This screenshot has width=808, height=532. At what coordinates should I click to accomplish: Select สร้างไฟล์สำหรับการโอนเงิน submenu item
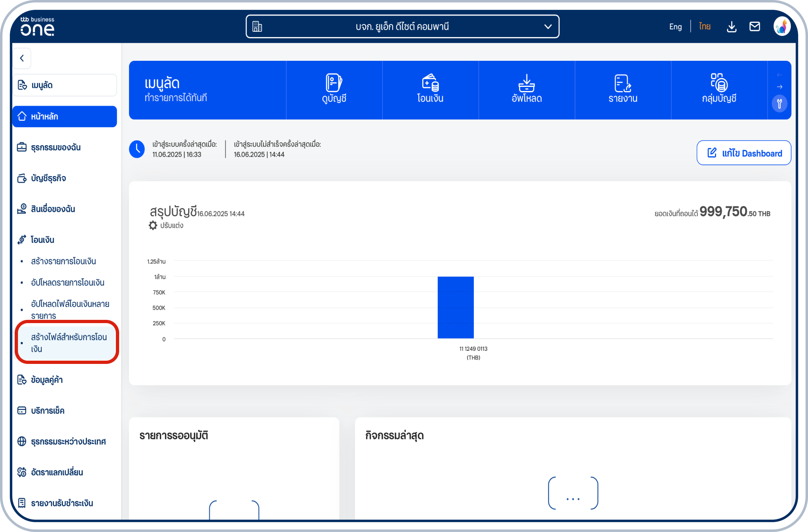click(69, 343)
